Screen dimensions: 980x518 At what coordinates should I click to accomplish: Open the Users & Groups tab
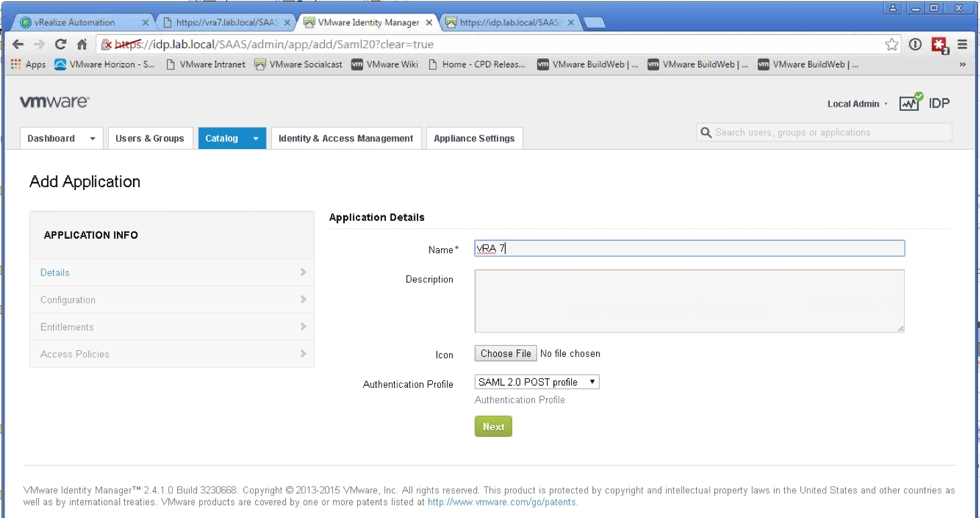(x=150, y=138)
